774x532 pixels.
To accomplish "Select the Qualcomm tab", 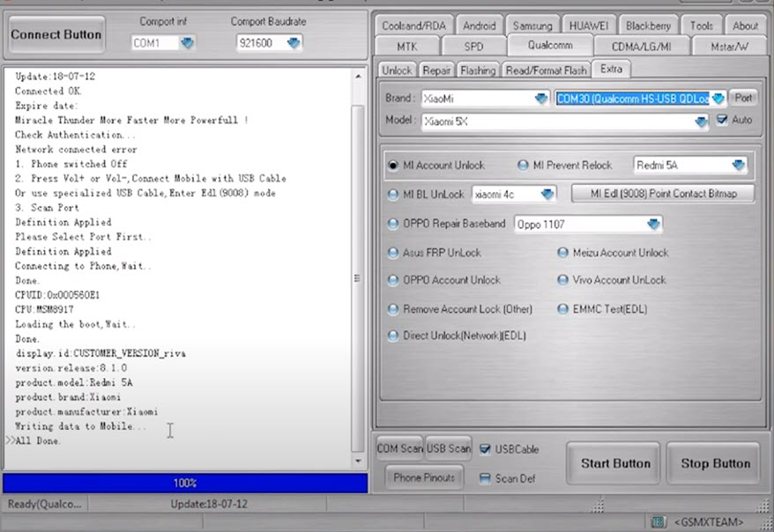I will click(x=550, y=45).
